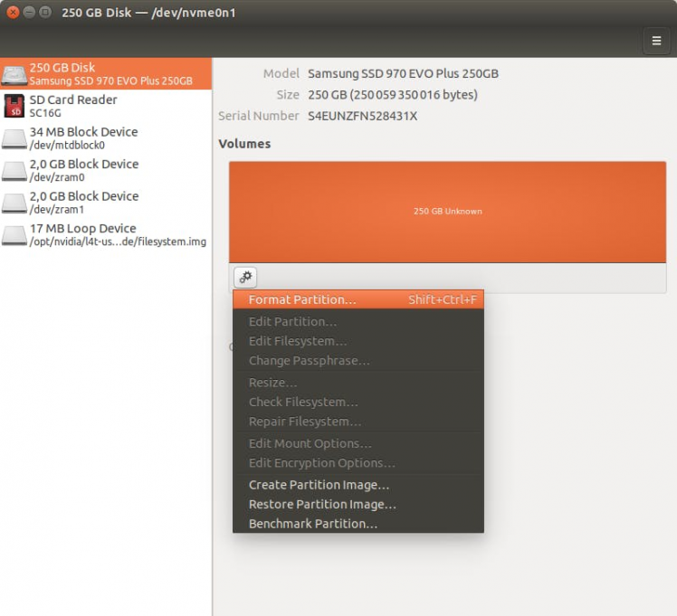The image size is (677, 616).
Task: Click the /dev/zram1 block device icon
Action: (14, 203)
